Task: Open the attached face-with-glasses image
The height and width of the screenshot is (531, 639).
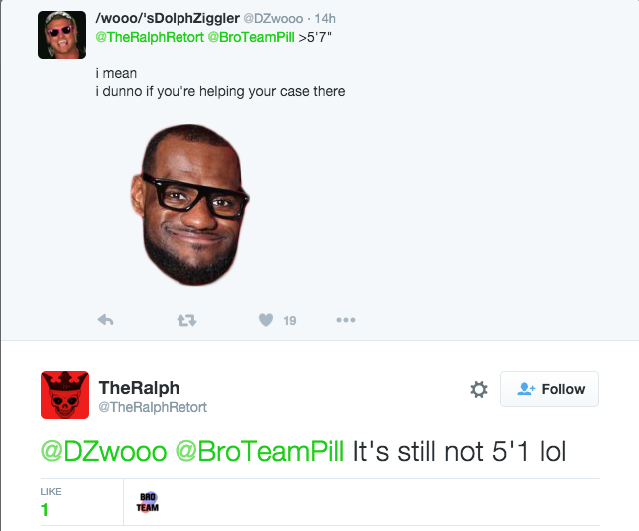Action: pyautogui.click(x=190, y=205)
